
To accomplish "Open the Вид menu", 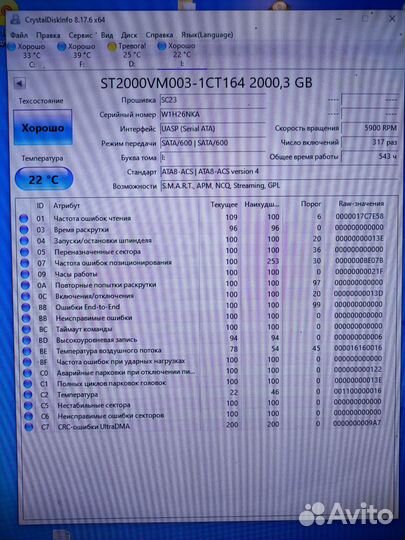I will [107, 35].
